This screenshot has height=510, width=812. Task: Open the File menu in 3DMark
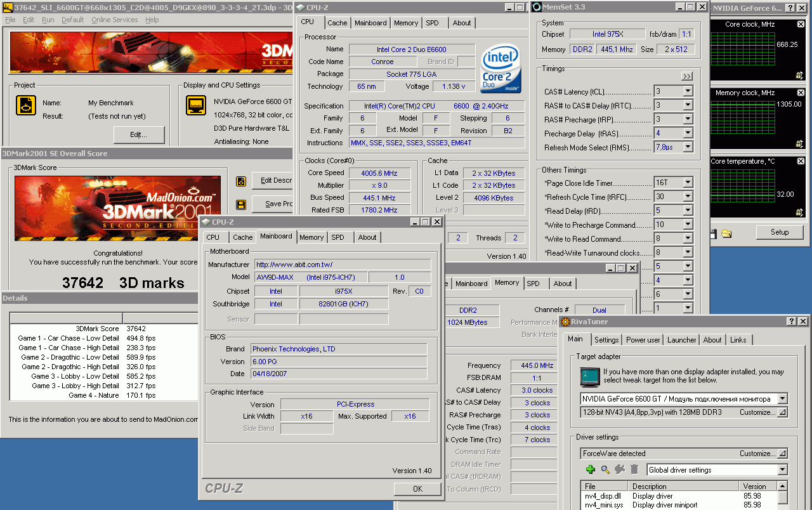click(x=10, y=20)
